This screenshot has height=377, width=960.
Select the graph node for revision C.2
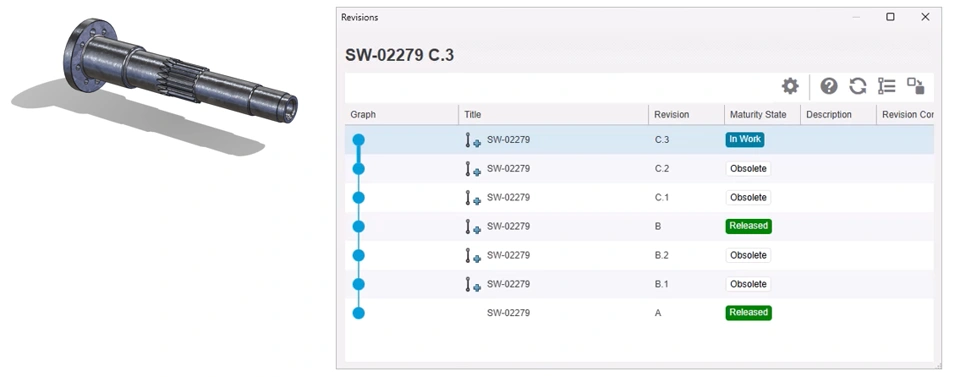coord(359,169)
